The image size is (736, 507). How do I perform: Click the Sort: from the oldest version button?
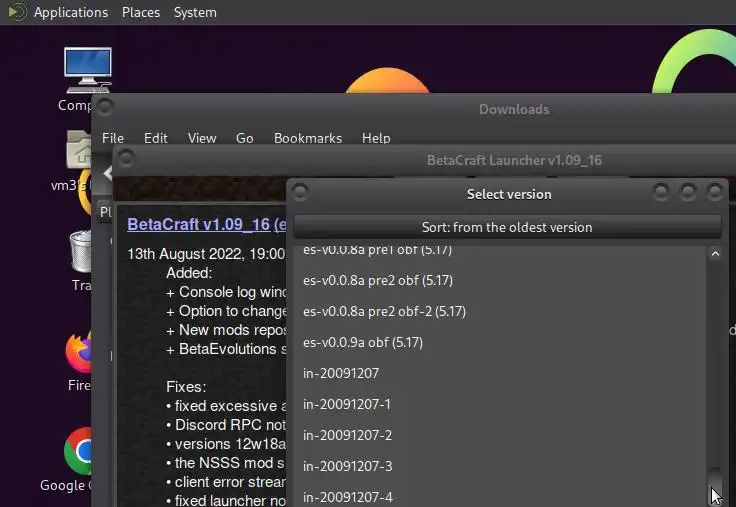(507, 227)
